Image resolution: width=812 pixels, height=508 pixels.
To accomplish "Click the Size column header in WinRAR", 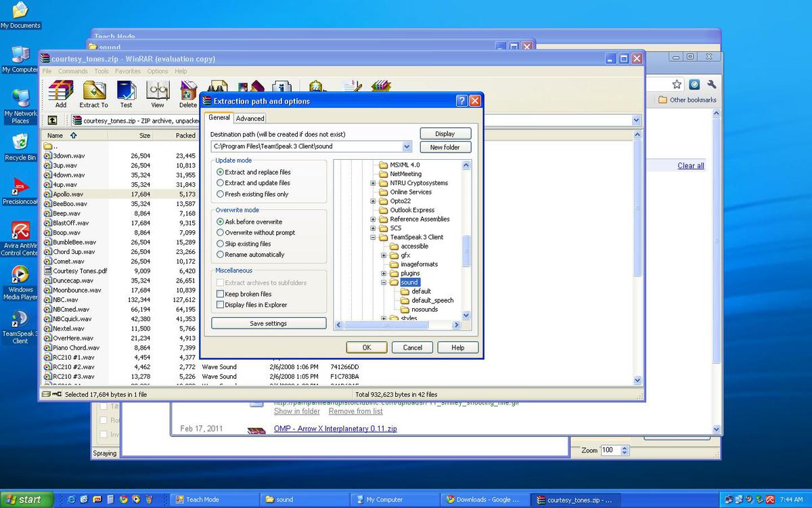I will click(131, 135).
